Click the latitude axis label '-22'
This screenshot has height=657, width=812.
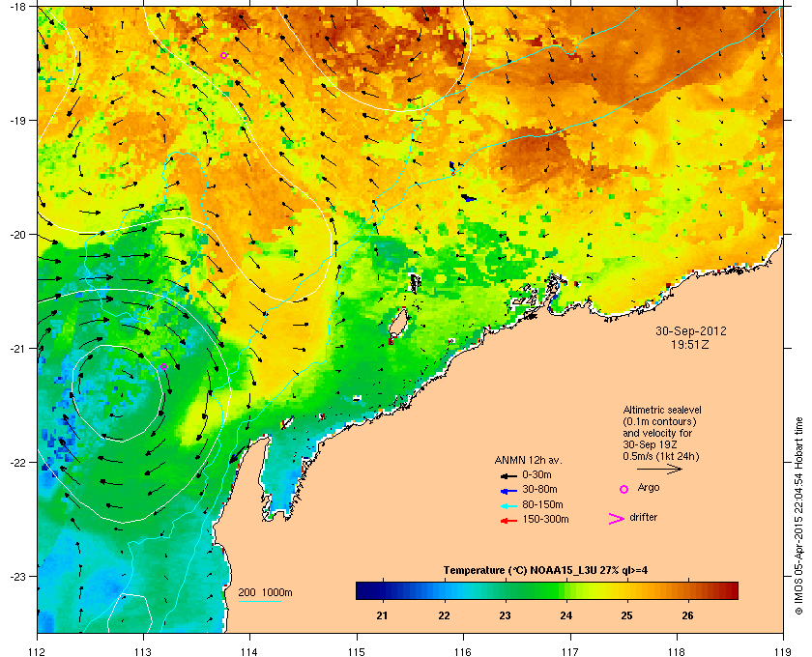coord(17,463)
